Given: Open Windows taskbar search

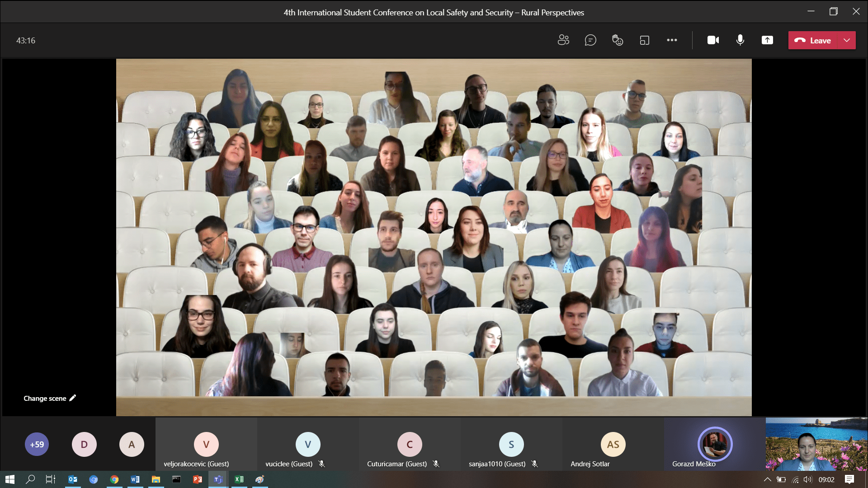Looking at the screenshot, I should click(x=30, y=479).
